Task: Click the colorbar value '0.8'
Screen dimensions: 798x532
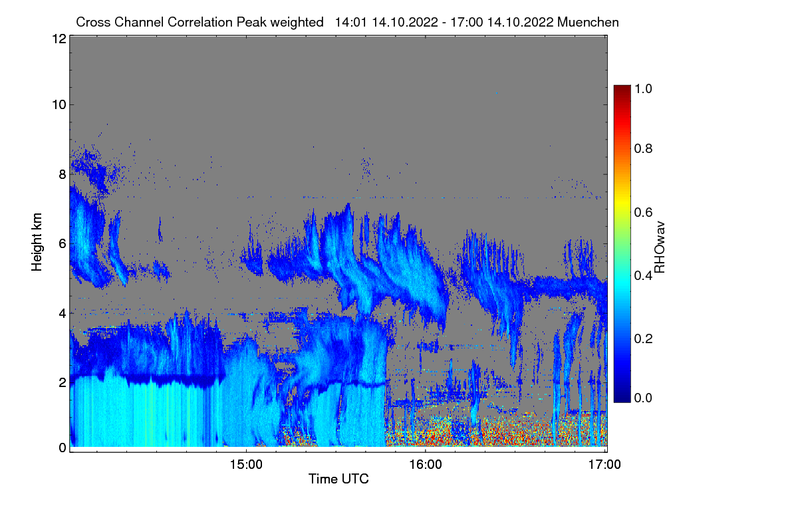Action: (x=644, y=148)
